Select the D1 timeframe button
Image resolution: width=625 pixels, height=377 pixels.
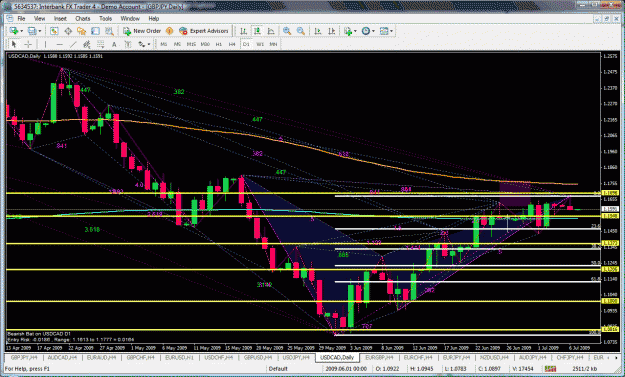pyautogui.click(x=246, y=44)
